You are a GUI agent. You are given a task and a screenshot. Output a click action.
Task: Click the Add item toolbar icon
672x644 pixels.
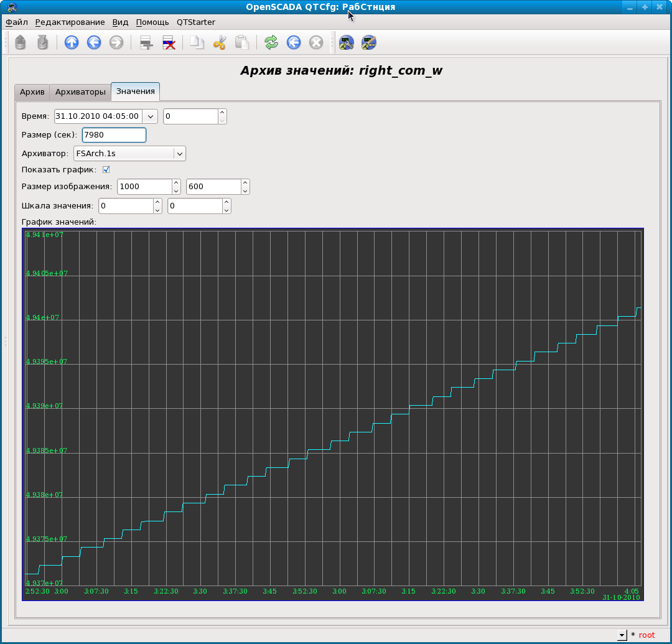click(146, 42)
